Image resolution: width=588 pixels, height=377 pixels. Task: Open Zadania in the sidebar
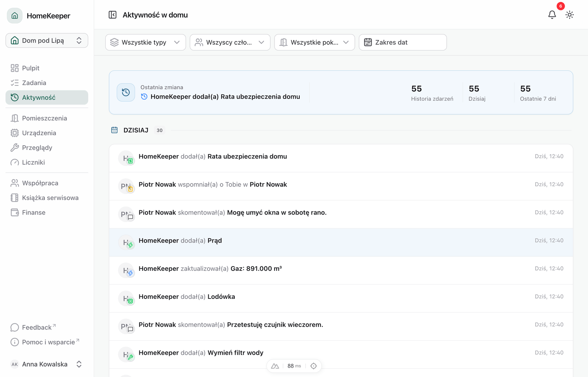[47, 83]
